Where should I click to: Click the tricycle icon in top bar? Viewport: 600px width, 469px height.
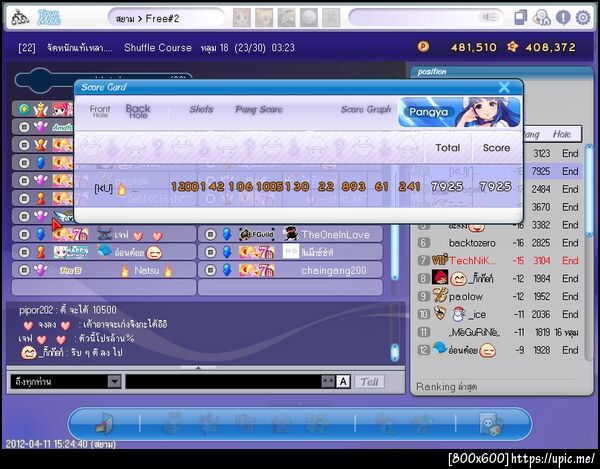pos(20,18)
